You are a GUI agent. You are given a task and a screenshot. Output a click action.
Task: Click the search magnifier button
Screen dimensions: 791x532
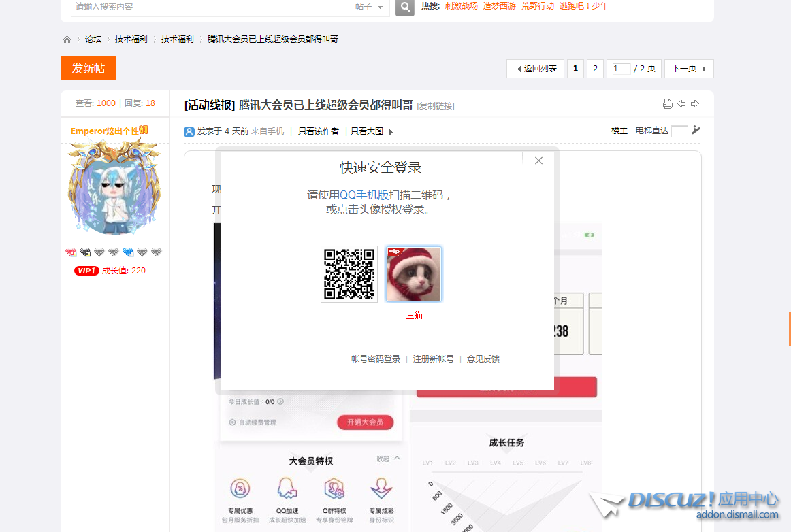(404, 7)
